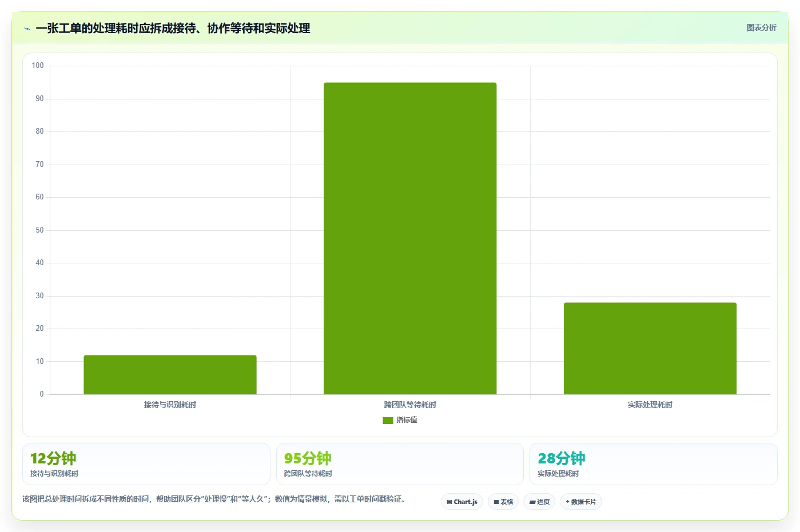This screenshot has width=800, height=532.
Task: Click the x-axis label 跨团队等待耗时
Action: 410,405
